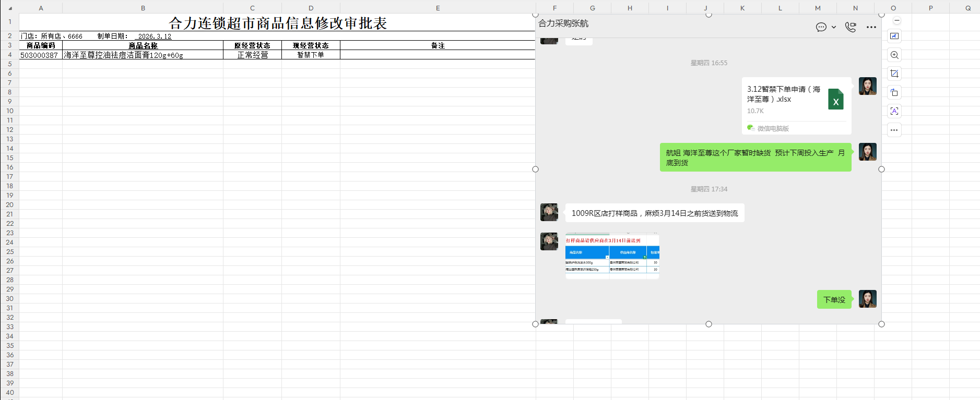Click the zoom-in magnifier image tool
Screen dimensions: 980x400
point(894,55)
